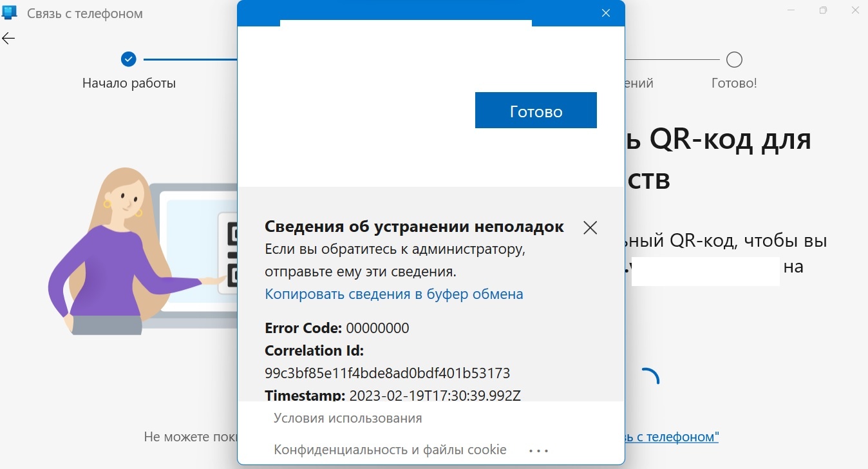
Task: Click the Начало работы step label
Action: tap(129, 83)
